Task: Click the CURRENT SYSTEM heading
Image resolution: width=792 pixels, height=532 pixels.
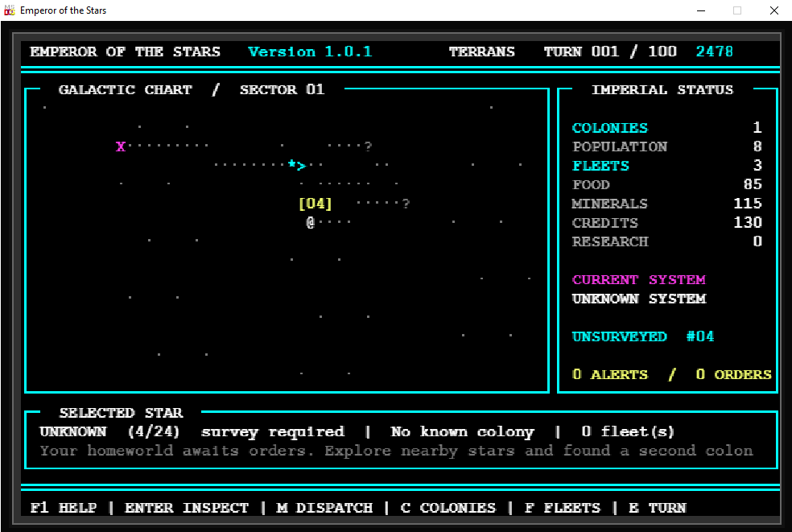Action: (x=638, y=279)
